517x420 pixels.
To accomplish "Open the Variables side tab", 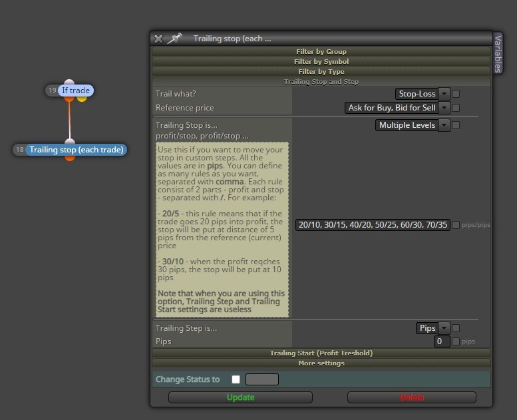I will (x=498, y=53).
